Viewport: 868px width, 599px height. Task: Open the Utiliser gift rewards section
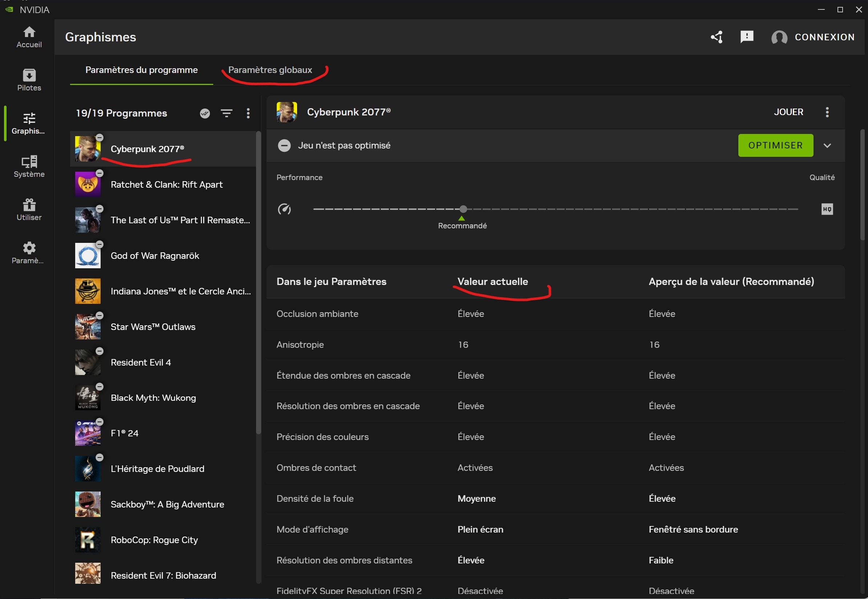coord(29,209)
